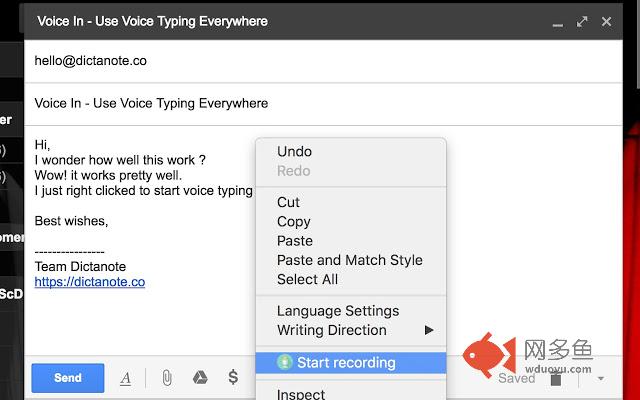Click the recipient field hello@dictanote.co
Image resolution: width=640 pixels, height=400 pixels.
91,61
